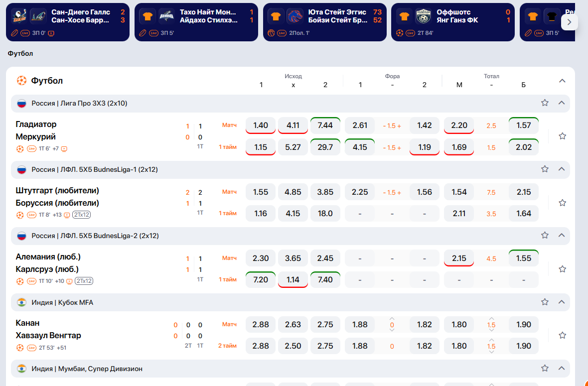The image size is (588, 386).
Task: Bet on draw at 4.11 for Гладиатор match
Action: pyautogui.click(x=293, y=126)
